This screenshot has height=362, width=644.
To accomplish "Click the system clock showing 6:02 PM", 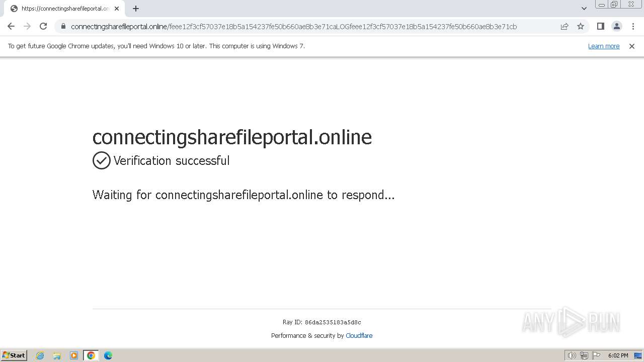I will pos(618,355).
